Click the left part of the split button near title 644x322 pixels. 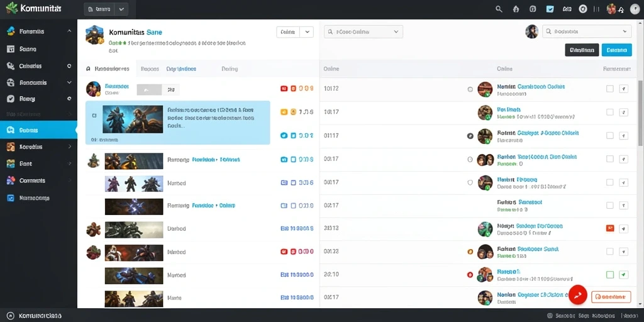pyautogui.click(x=288, y=32)
